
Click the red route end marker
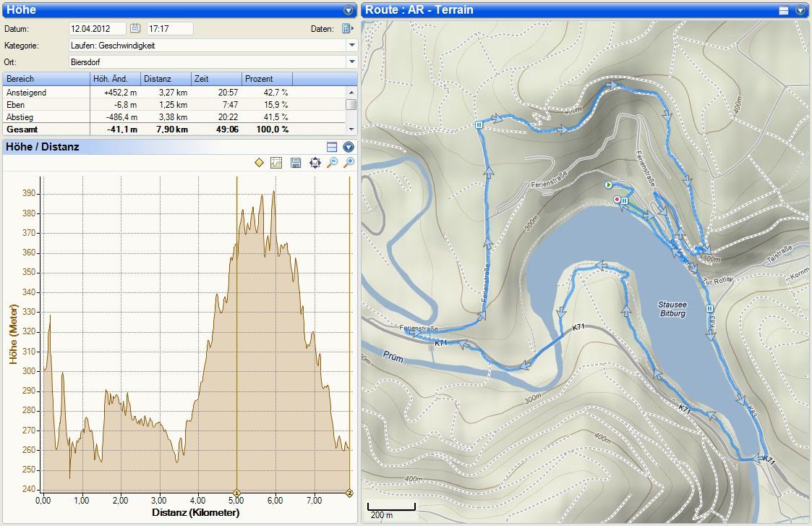617,199
